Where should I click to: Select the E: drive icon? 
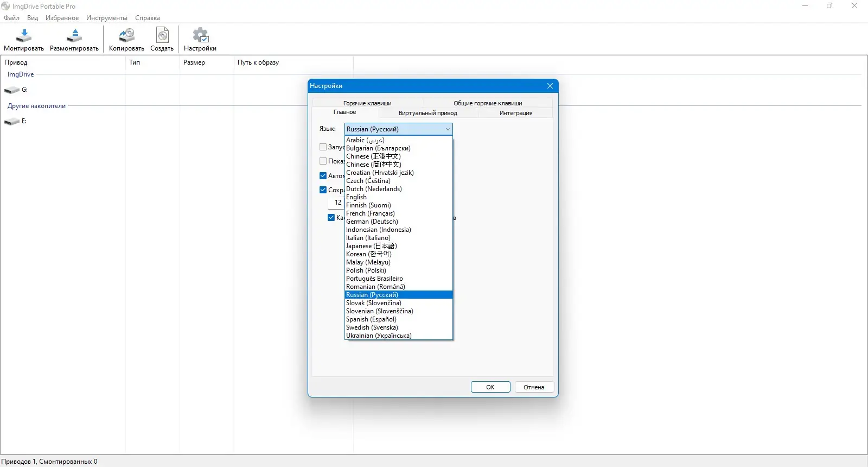tap(12, 122)
